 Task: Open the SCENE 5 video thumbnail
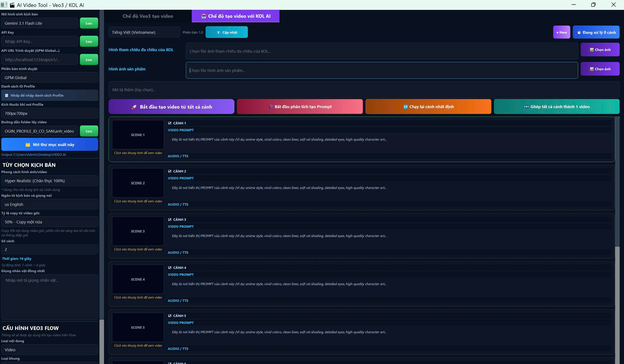pyautogui.click(x=138, y=327)
